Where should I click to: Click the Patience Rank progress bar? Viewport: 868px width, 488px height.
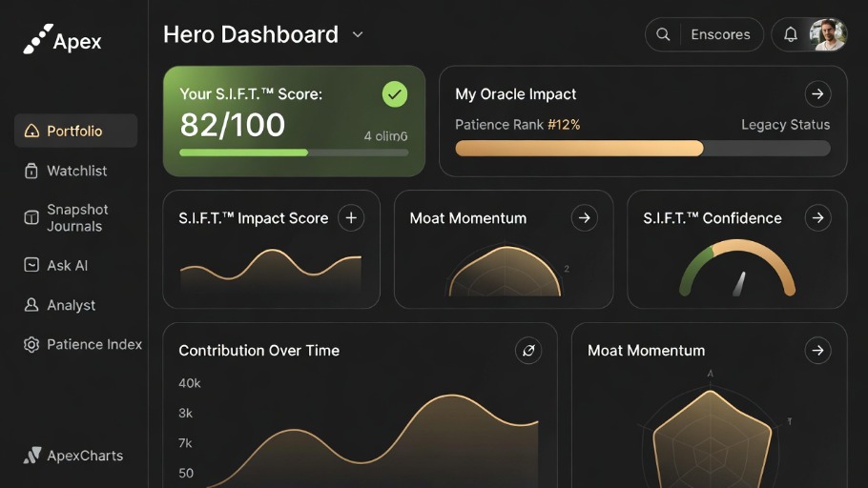[x=642, y=149]
